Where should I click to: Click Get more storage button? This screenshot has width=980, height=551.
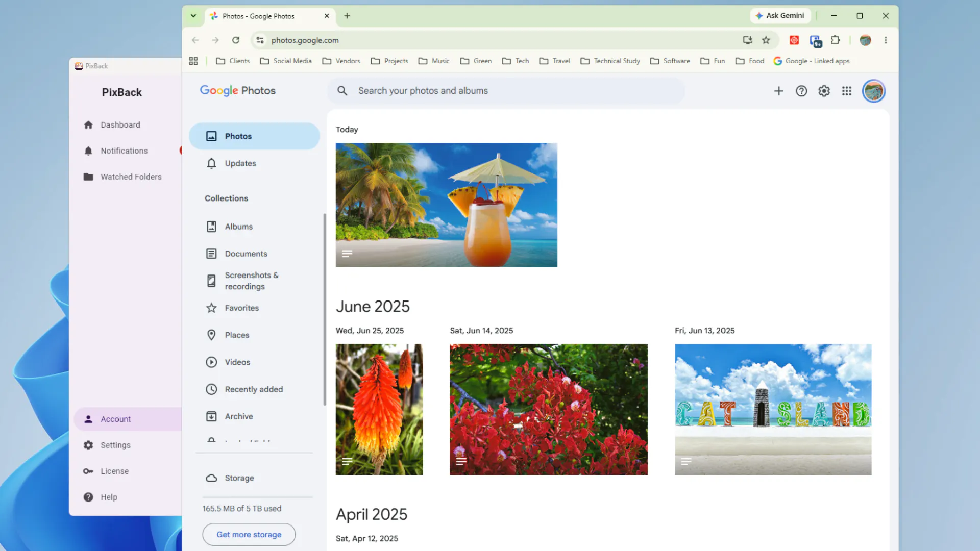pyautogui.click(x=249, y=535)
